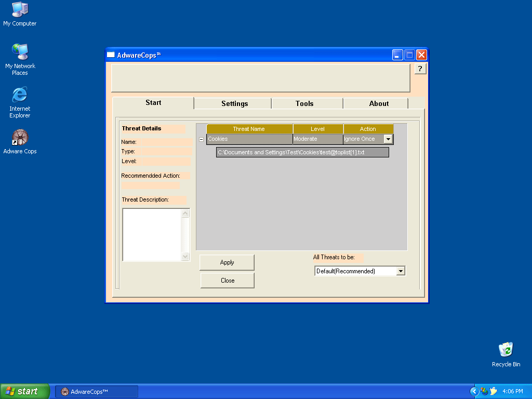532x399 pixels.
Task: Switch to the Settings tab
Action: coord(234,103)
